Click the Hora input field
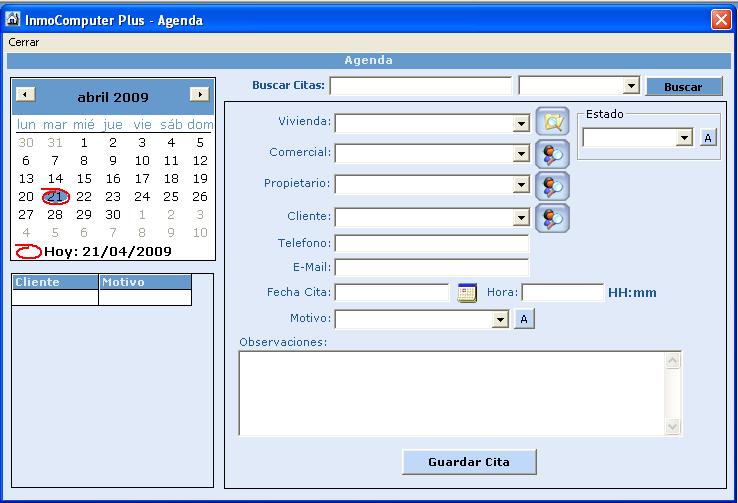The image size is (738, 503). 562,292
